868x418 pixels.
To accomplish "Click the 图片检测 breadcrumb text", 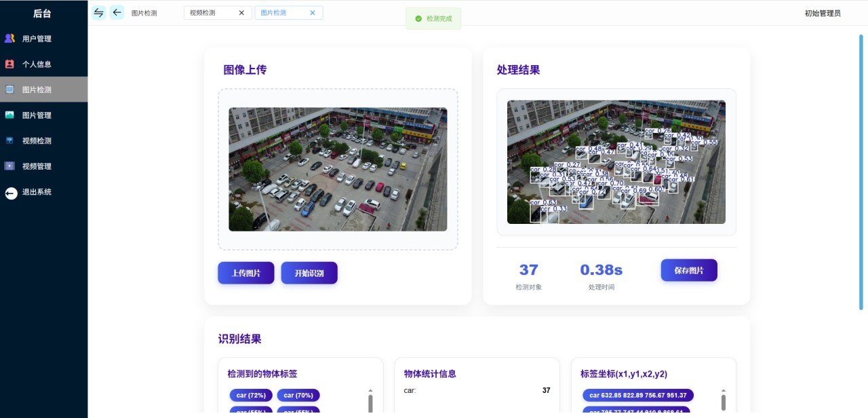I will tap(144, 13).
